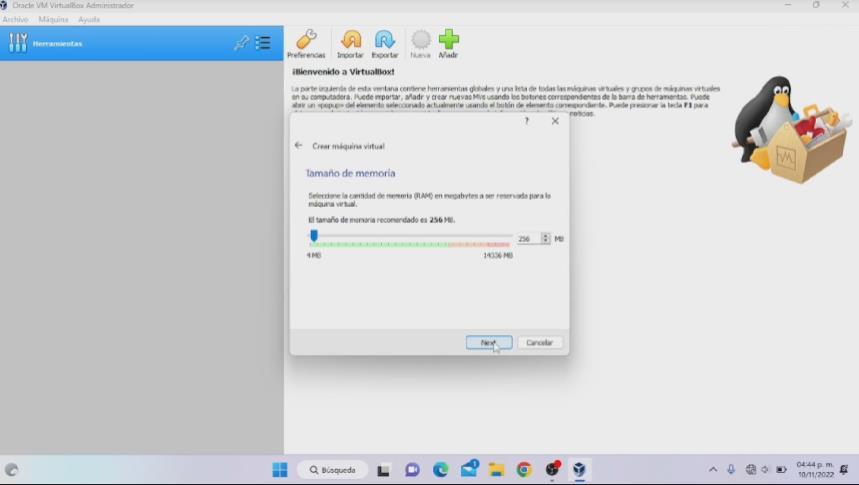The image size is (859, 485).
Task: Launch Microsoft Edge from taskbar
Action: coord(440,470)
